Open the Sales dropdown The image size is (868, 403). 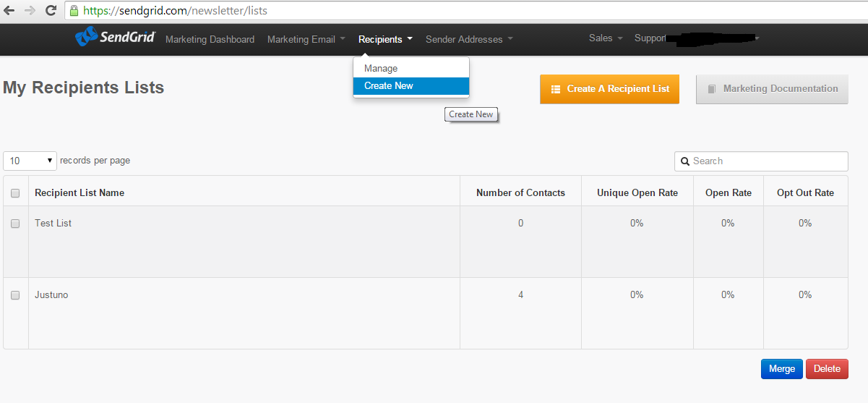[x=606, y=38]
